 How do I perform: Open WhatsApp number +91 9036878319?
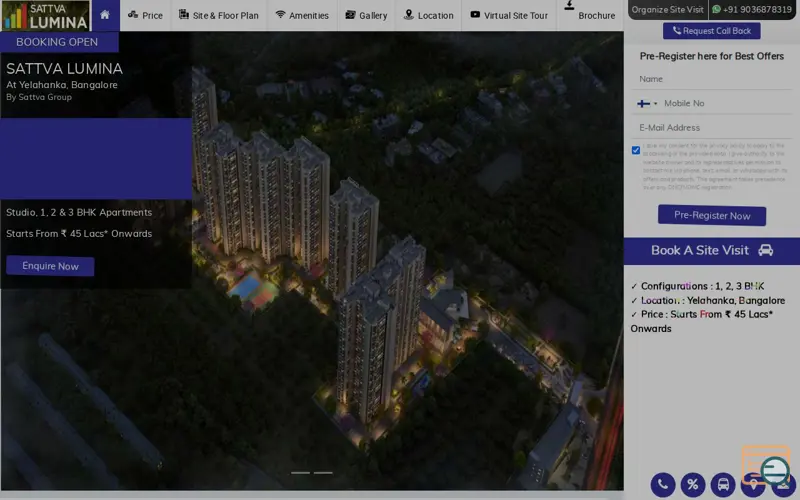(753, 9)
